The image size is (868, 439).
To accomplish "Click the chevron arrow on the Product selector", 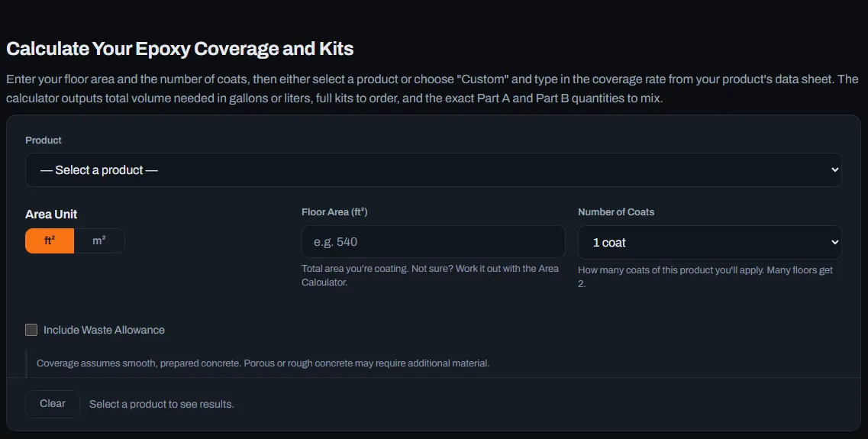I will 834,170.
